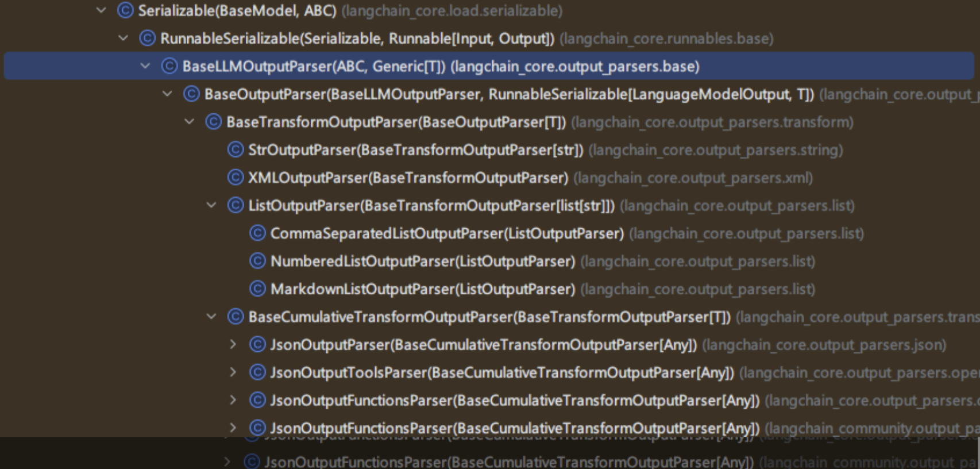This screenshot has width=980, height=469.
Task: Select the JsonOutputToolsParser class name
Action: tap(502, 372)
